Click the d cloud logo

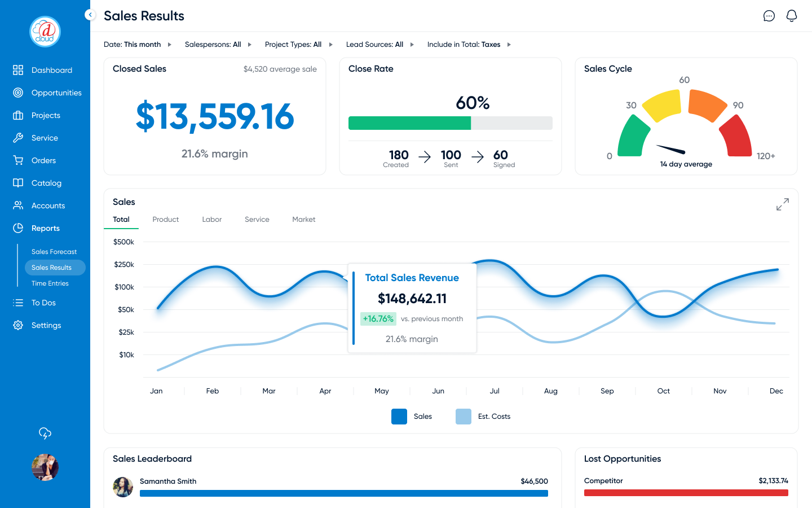pyautogui.click(x=45, y=32)
